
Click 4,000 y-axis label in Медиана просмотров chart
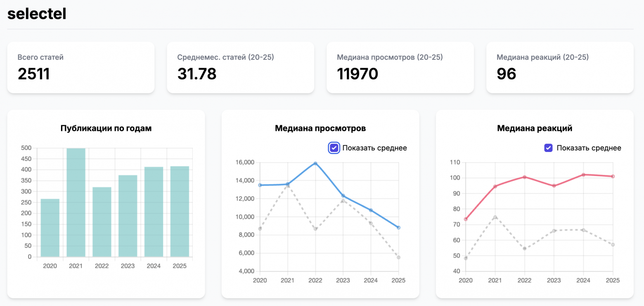(246, 271)
